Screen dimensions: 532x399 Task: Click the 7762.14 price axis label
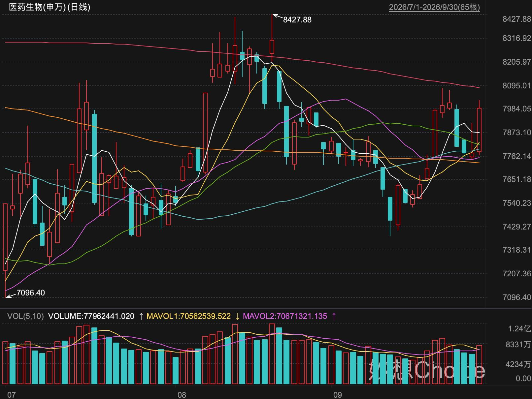tap(517, 156)
